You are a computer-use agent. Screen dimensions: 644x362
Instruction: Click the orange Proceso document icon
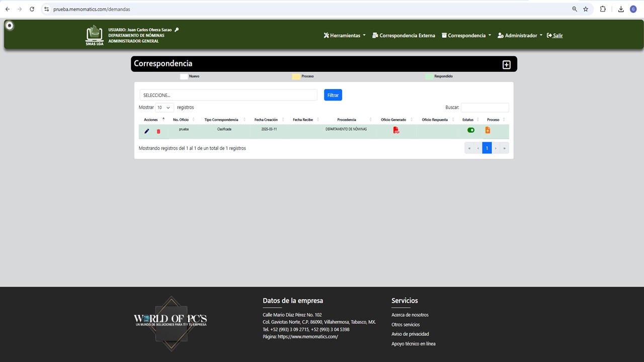488,130
